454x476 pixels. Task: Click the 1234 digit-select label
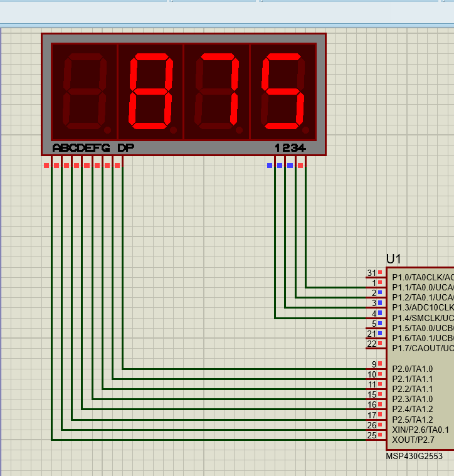[x=290, y=148]
